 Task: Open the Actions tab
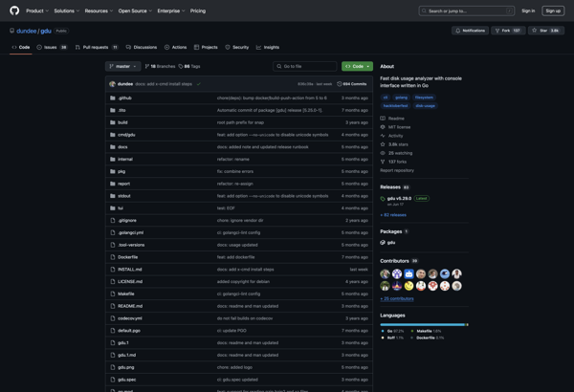175,47
